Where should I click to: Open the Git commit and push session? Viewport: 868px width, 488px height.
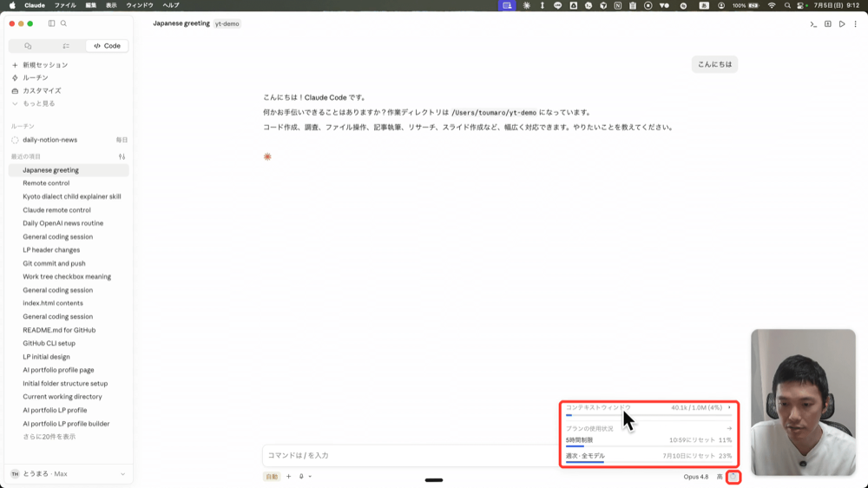click(69, 264)
